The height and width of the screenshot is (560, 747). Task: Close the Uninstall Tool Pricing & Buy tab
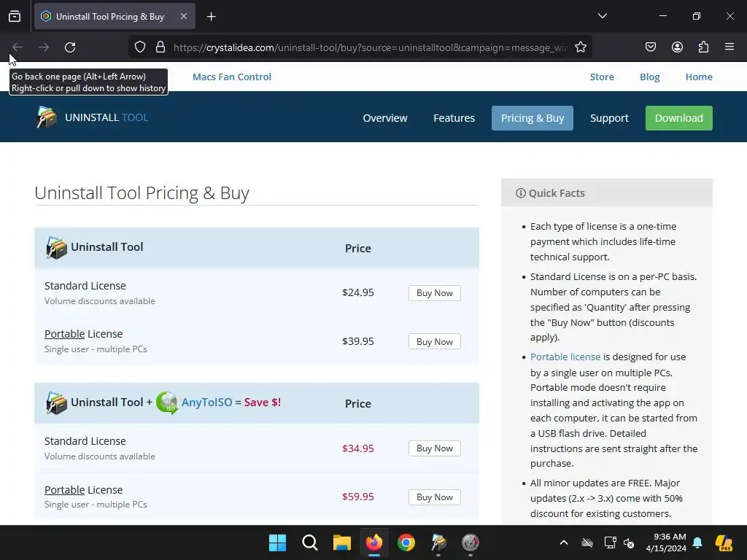tap(184, 16)
